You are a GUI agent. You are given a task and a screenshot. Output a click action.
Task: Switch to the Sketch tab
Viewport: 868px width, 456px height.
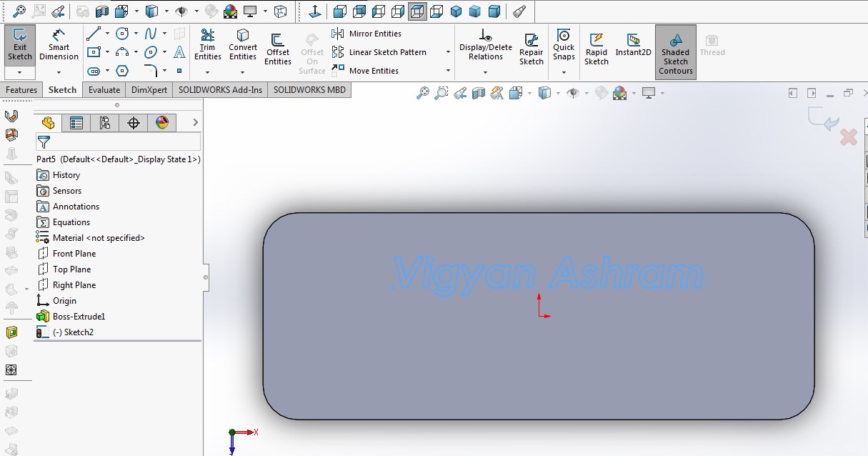pyautogui.click(x=62, y=90)
